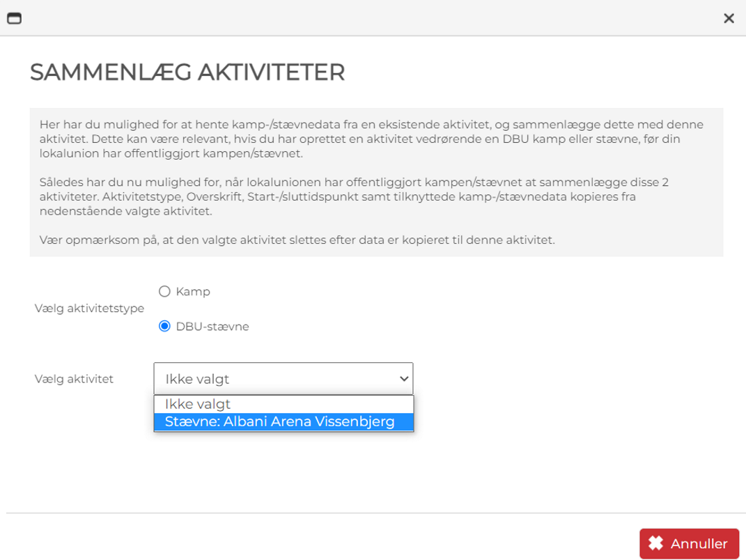Click the chevron arrow of the Vælg aktivitet dropdown
This screenshot has width=746, height=560.
click(404, 379)
